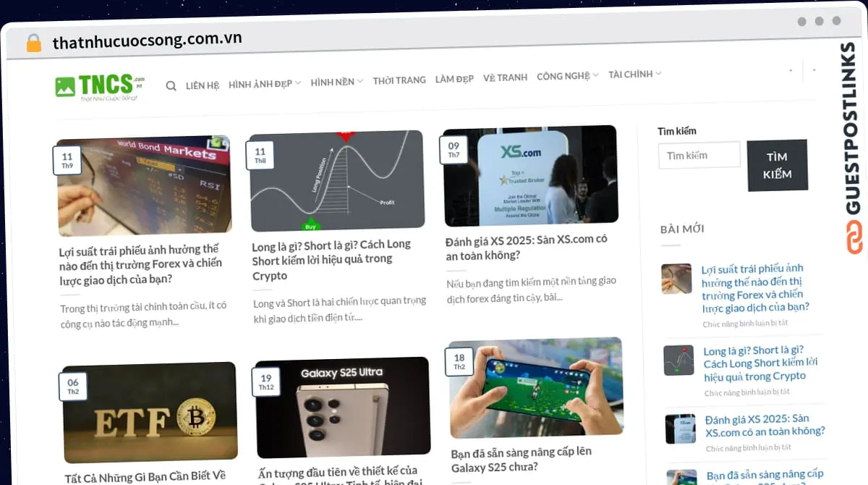Image resolution: width=868 pixels, height=485 pixels.
Task: Open the Long Short chart article thumbnail
Action: tap(337, 180)
